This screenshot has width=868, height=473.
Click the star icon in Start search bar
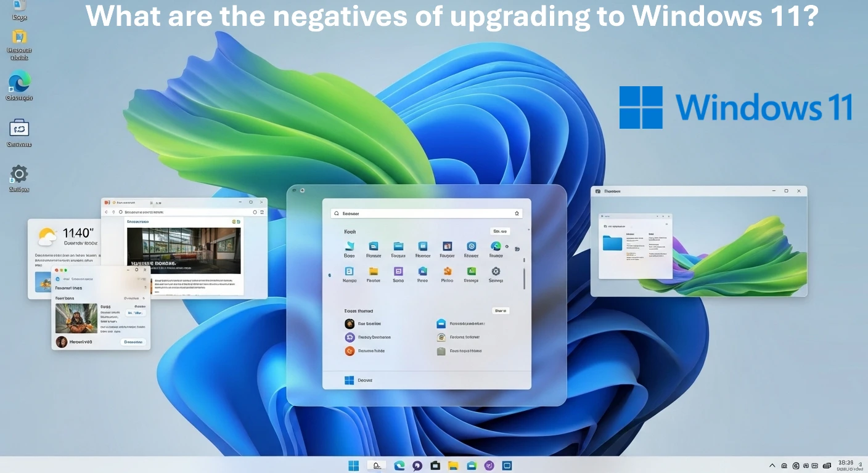click(x=517, y=213)
